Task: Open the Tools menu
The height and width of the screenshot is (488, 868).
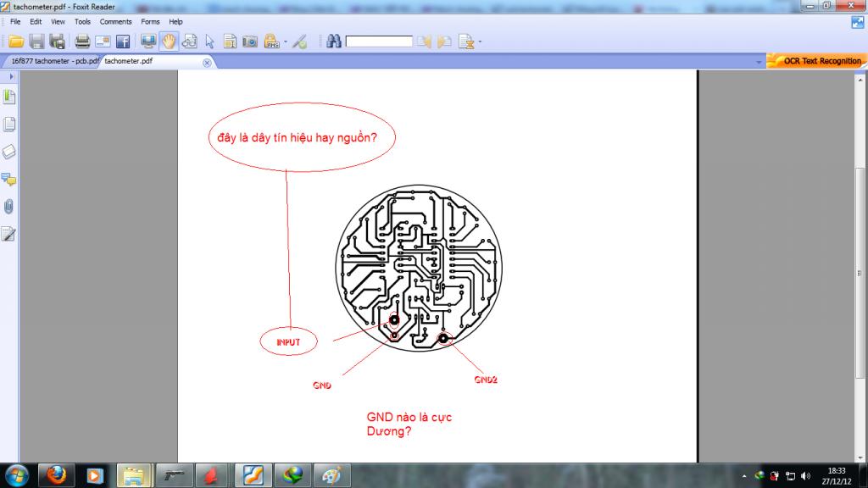Action: [82, 21]
